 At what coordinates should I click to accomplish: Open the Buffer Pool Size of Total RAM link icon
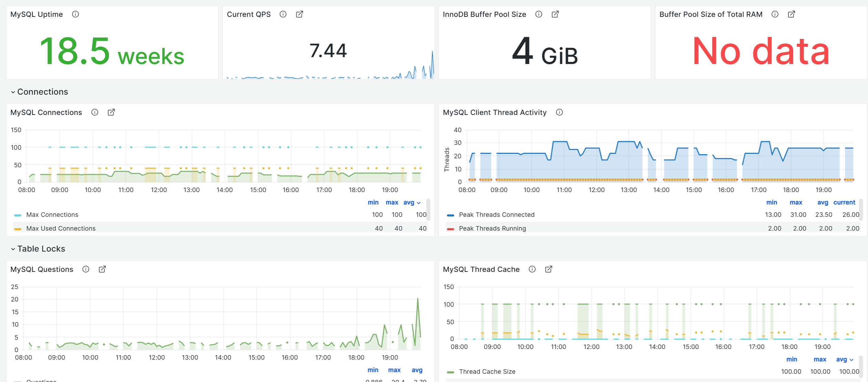791,14
